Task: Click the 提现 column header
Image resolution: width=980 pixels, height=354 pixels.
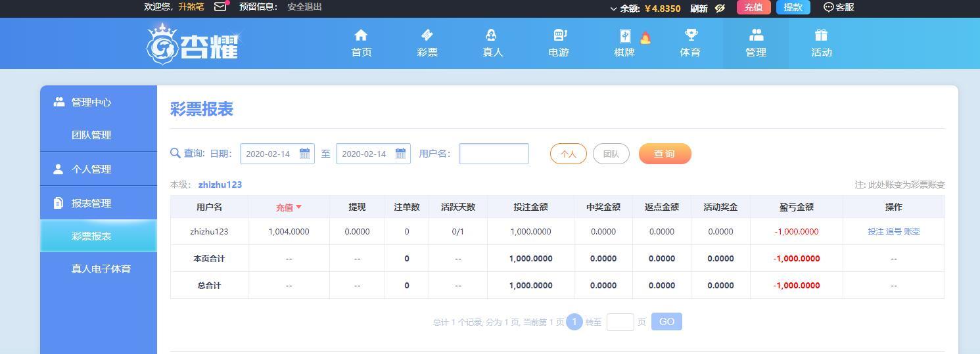Action: [x=357, y=207]
